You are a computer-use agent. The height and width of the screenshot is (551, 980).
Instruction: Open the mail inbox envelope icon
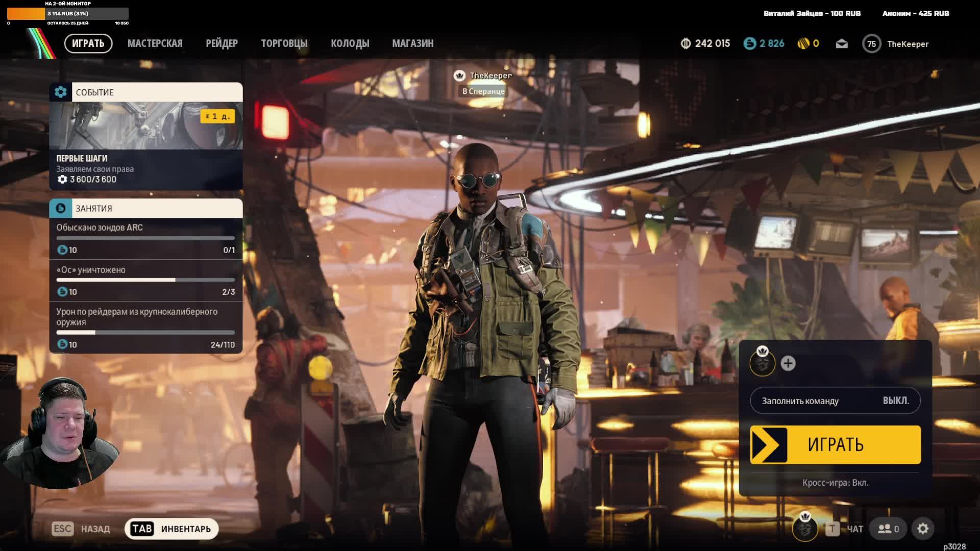(x=842, y=44)
